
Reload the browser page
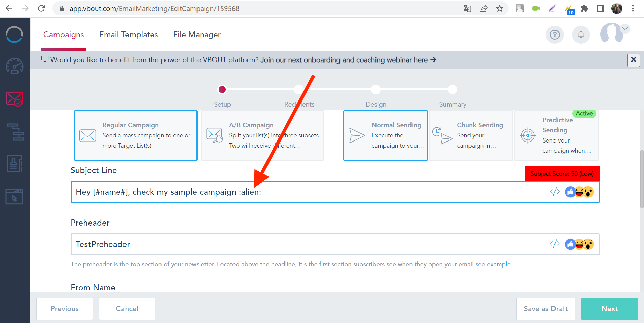click(41, 8)
